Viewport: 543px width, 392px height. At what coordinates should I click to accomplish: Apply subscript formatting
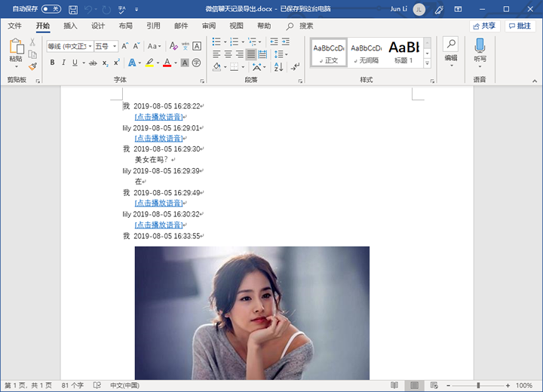(x=105, y=63)
